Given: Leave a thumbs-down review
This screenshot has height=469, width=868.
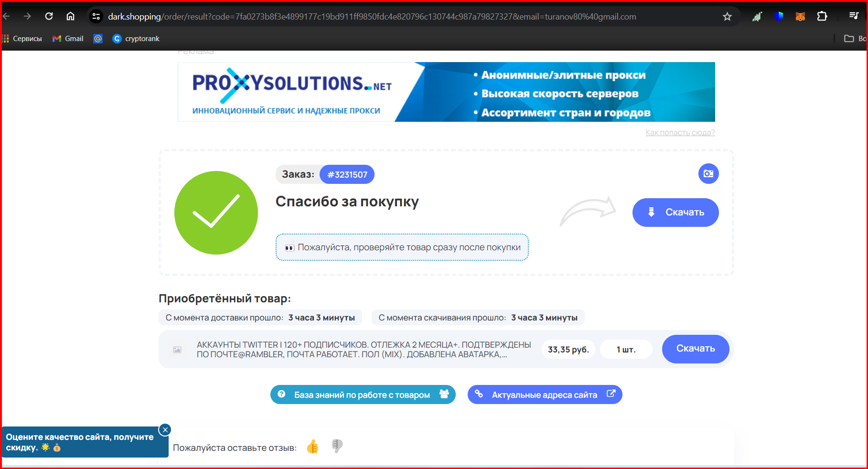Looking at the screenshot, I should pyautogui.click(x=337, y=446).
